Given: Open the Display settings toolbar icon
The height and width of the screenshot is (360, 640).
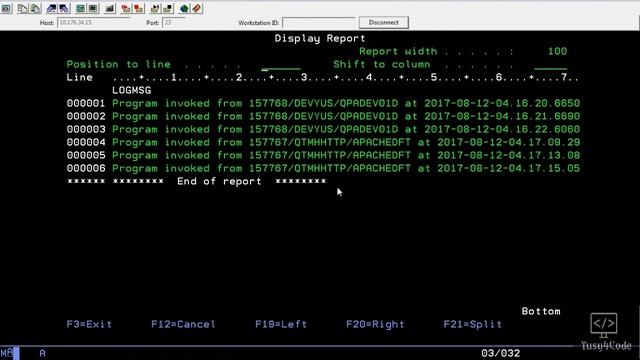Looking at the screenshot, I should [80, 8].
